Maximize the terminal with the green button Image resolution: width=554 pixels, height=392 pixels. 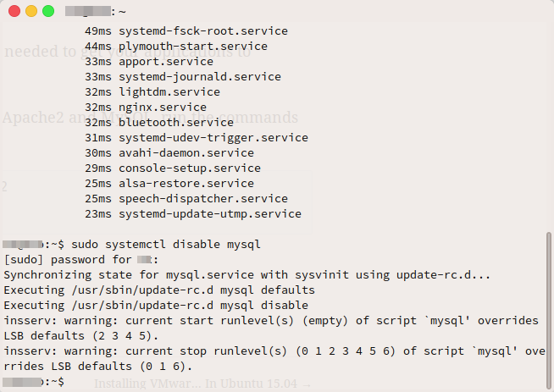coord(48,11)
